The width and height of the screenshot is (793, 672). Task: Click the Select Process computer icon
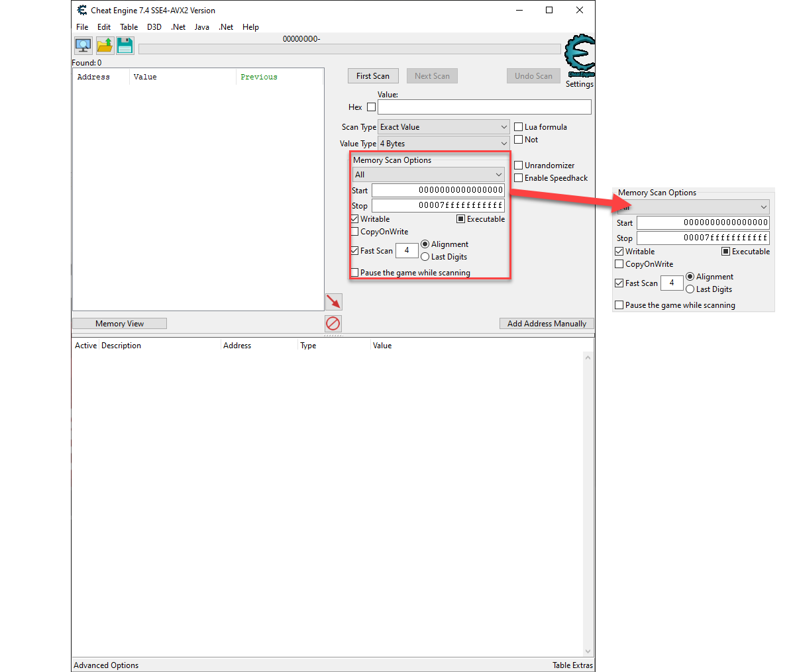coord(83,46)
